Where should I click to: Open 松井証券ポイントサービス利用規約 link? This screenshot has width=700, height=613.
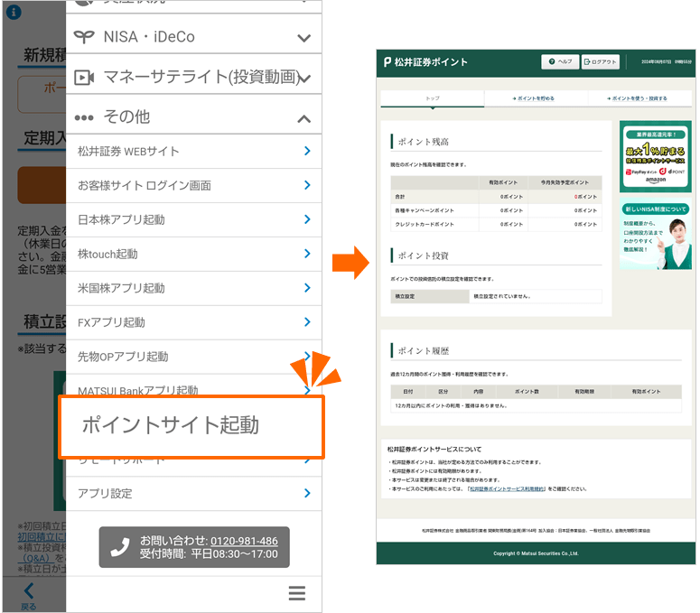[x=507, y=489]
